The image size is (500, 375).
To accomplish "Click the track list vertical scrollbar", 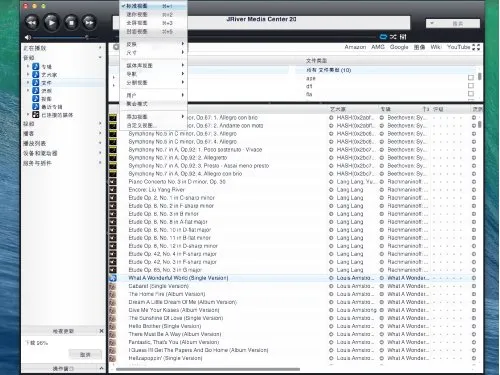I will pos(480,124).
